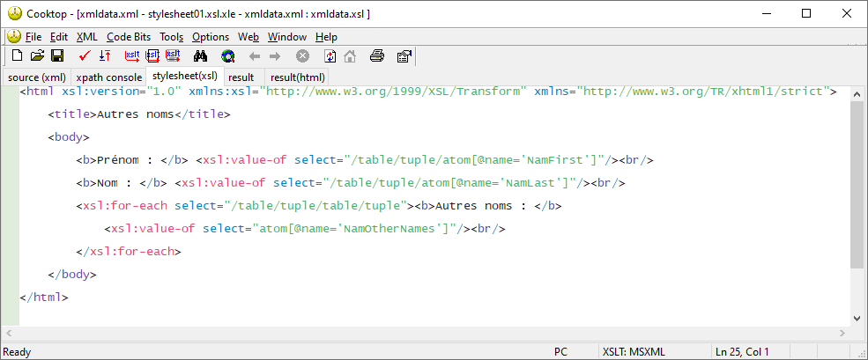The height and width of the screenshot is (360, 868).
Task: Switch to the result(html) tab
Action: click(297, 77)
